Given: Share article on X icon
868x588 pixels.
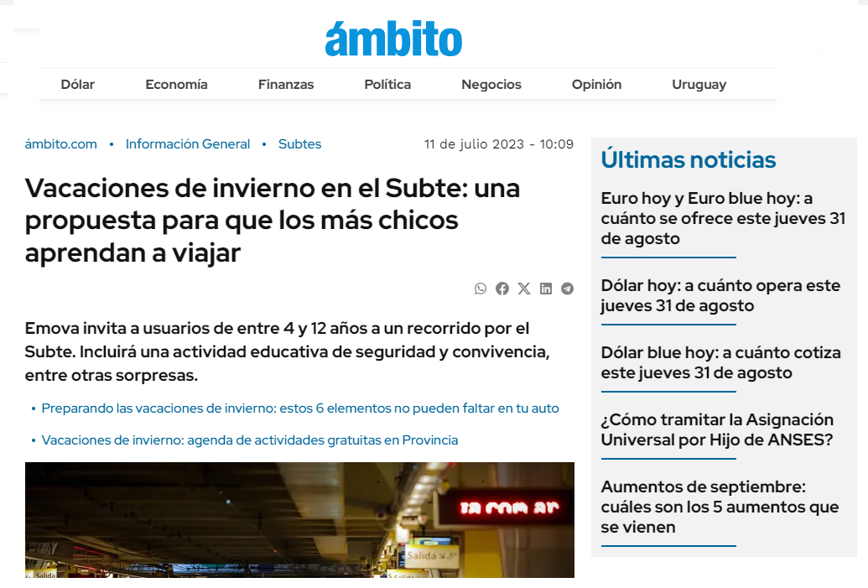Looking at the screenshot, I should (x=524, y=289).
